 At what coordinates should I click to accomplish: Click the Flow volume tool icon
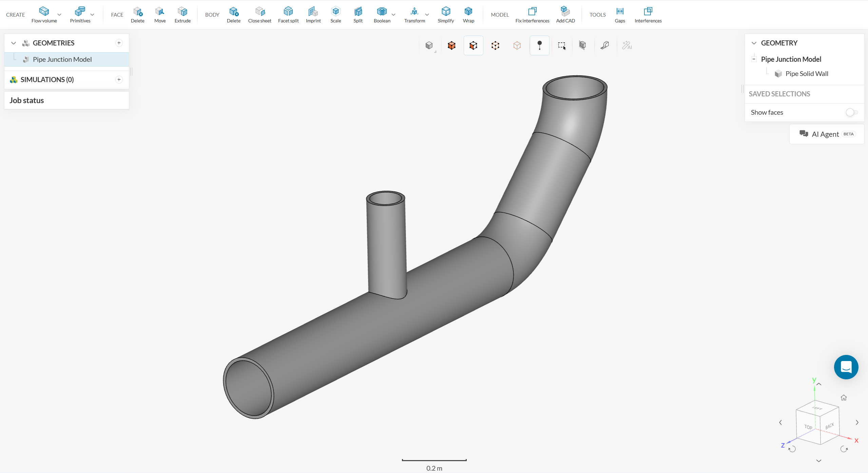point(44,11)
